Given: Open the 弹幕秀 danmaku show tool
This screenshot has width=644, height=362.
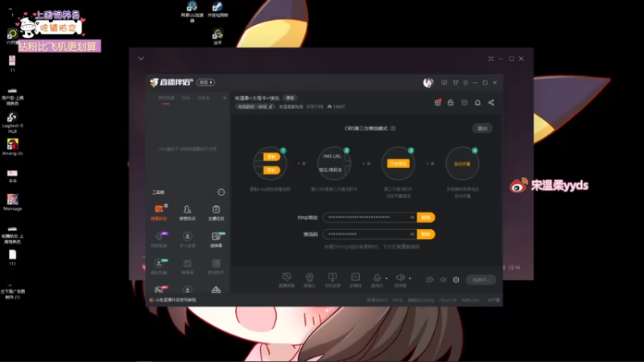Looking at the screenshot, I should [x=188, y=266].
